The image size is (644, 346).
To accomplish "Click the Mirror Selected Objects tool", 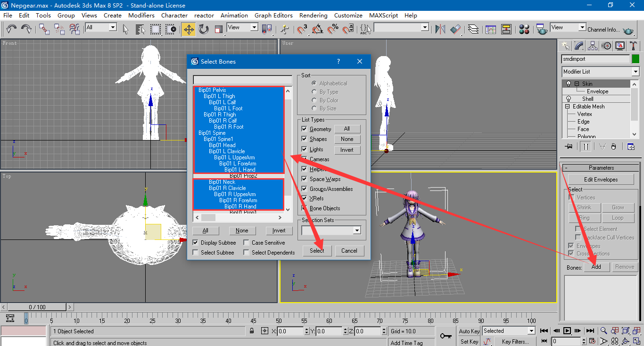I will 440,29.
